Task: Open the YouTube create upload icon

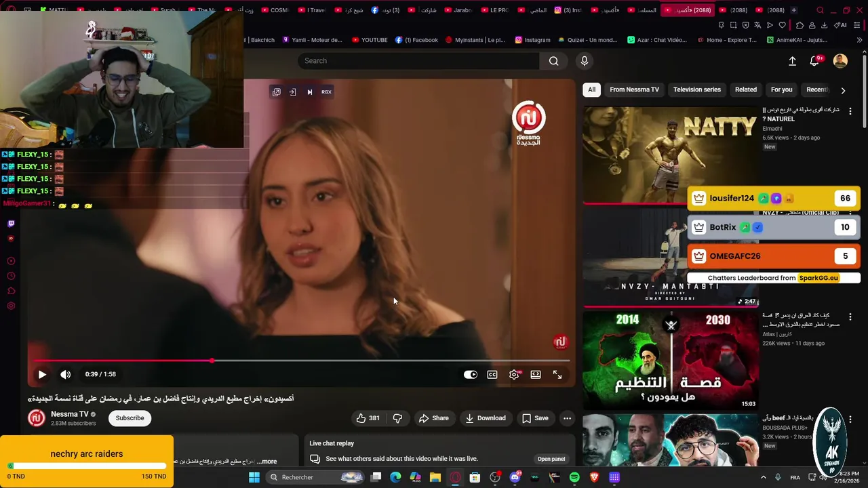Action: pos(792,61)
